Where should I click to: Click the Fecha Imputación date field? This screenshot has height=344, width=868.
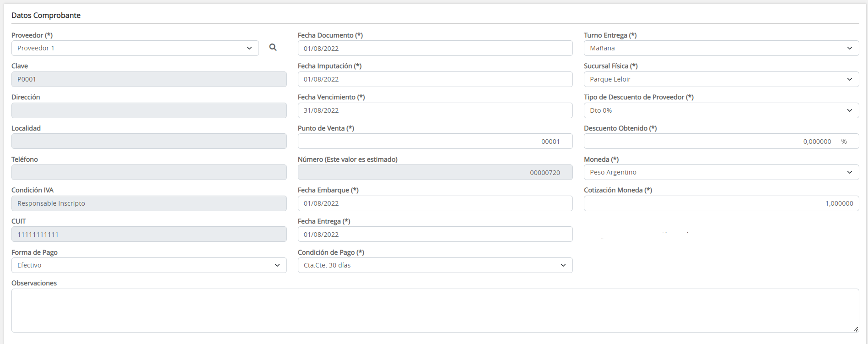coord(435,79)
